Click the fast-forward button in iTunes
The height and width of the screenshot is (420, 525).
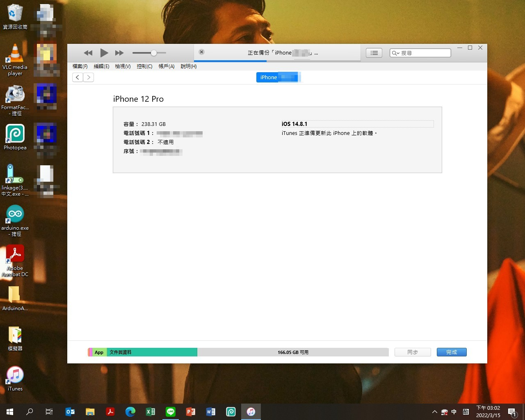pyautogui.click(x=119, y=53)
